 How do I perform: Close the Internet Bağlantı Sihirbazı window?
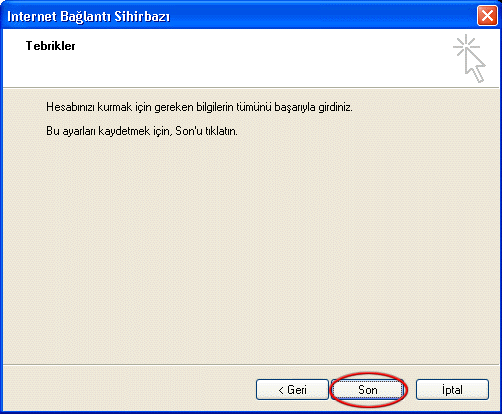pyautogui.click(x=487, y=16)
